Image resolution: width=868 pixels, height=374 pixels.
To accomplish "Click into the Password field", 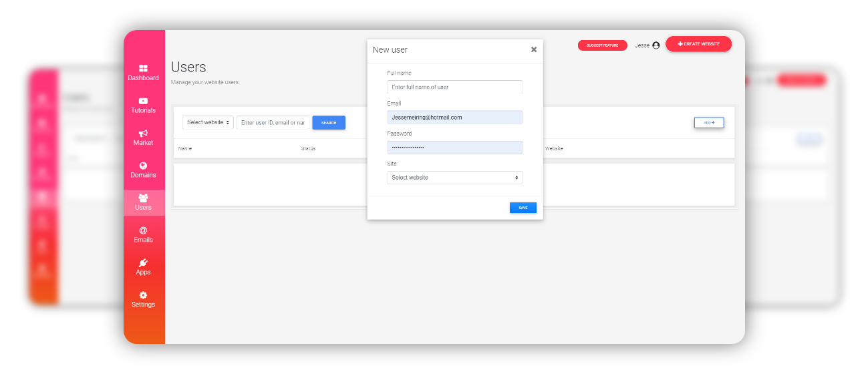I will click(454, 148).
